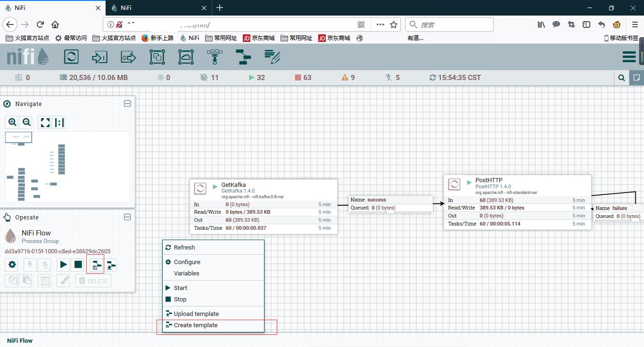Image resolution: width=644 pixels, height=347 pixels.
Task: Go back in browser
Action: (10, 24)
